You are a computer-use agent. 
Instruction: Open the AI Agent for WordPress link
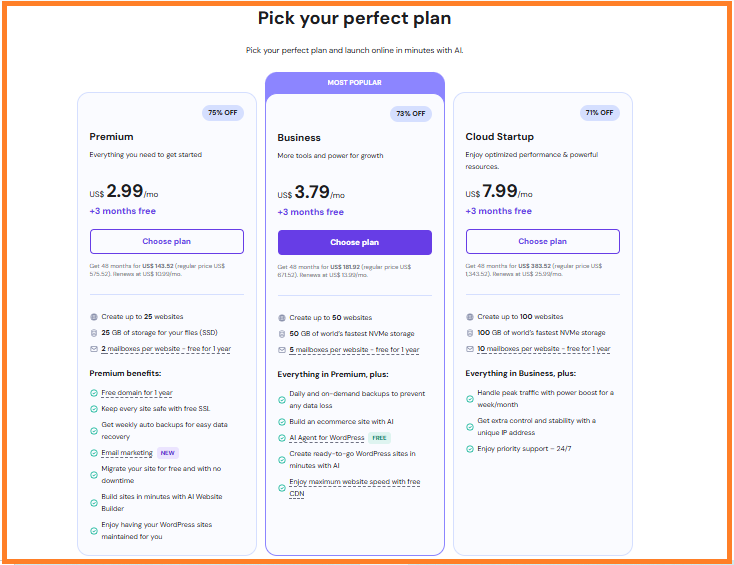click(x=325, y=438)
